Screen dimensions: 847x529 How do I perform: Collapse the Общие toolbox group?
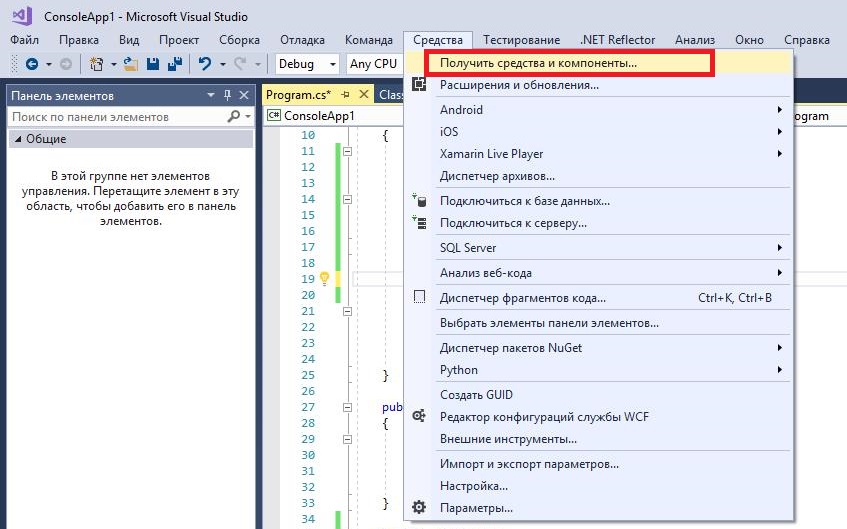pos(18,139)
